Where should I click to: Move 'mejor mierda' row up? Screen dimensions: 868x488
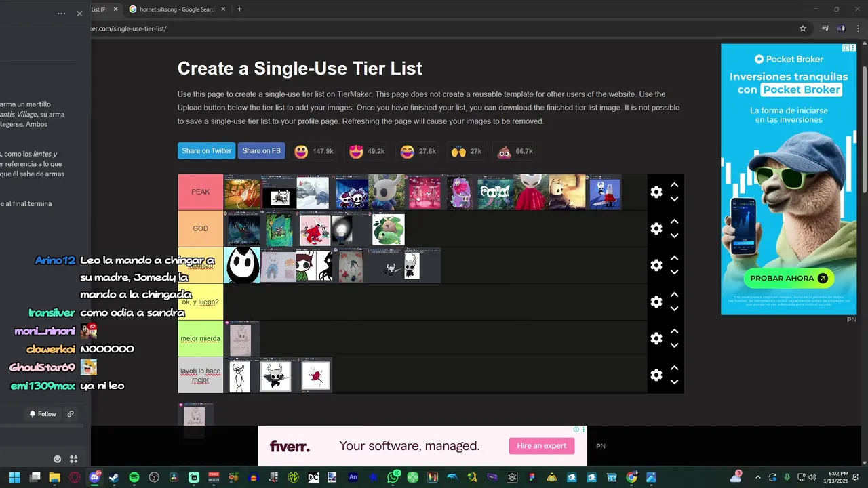tap(674, 331)
